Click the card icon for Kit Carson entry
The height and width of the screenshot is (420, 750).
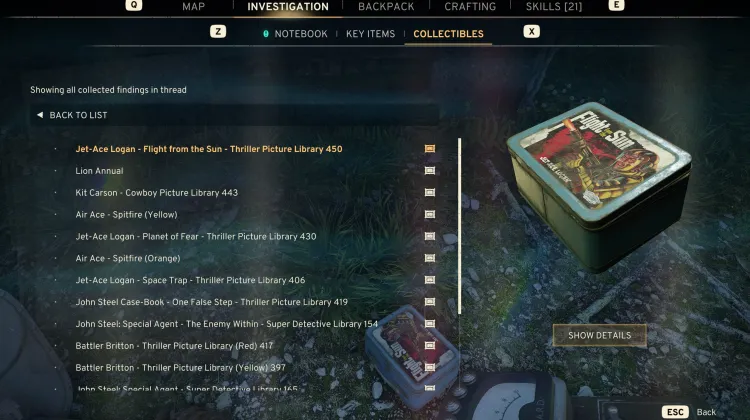click(430, 192)
